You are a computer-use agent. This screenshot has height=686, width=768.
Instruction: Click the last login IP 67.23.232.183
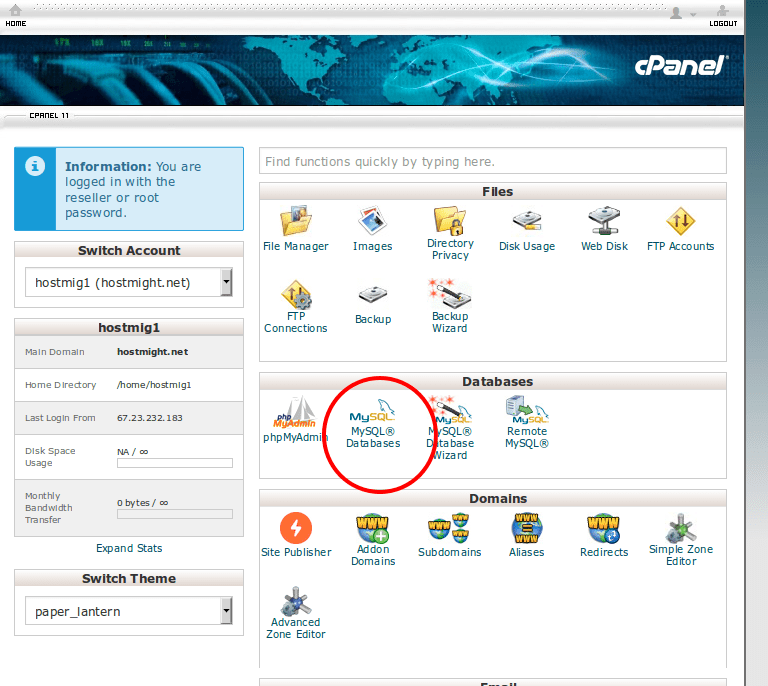(x=149, y=418)
